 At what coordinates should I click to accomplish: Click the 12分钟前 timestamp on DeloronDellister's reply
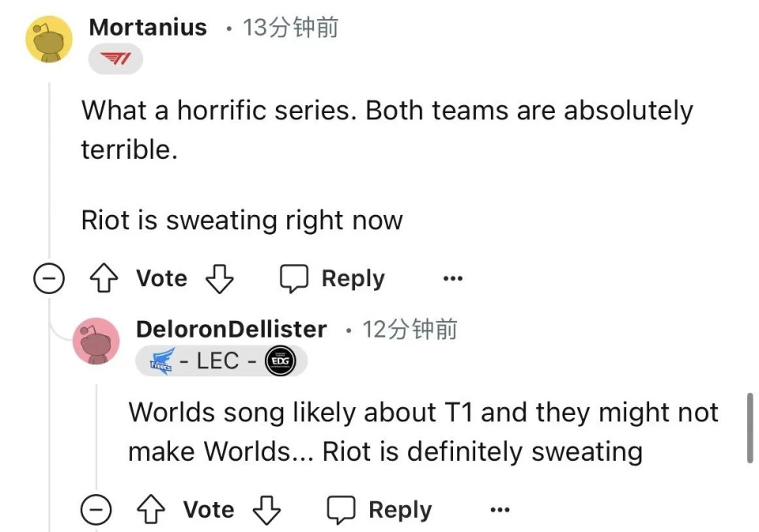(x=410, y=329)
